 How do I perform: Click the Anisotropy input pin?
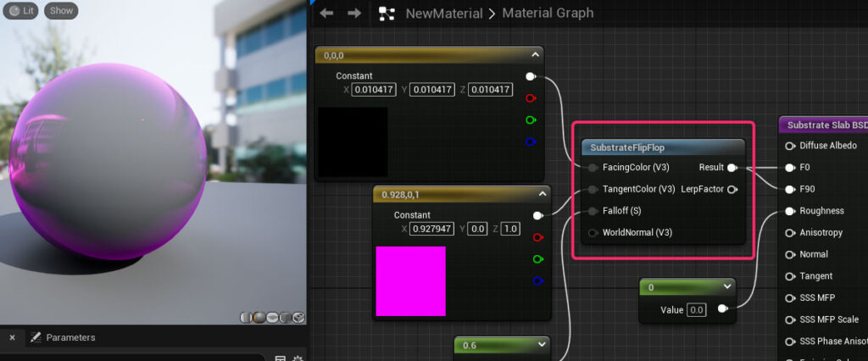coord(790,232)
